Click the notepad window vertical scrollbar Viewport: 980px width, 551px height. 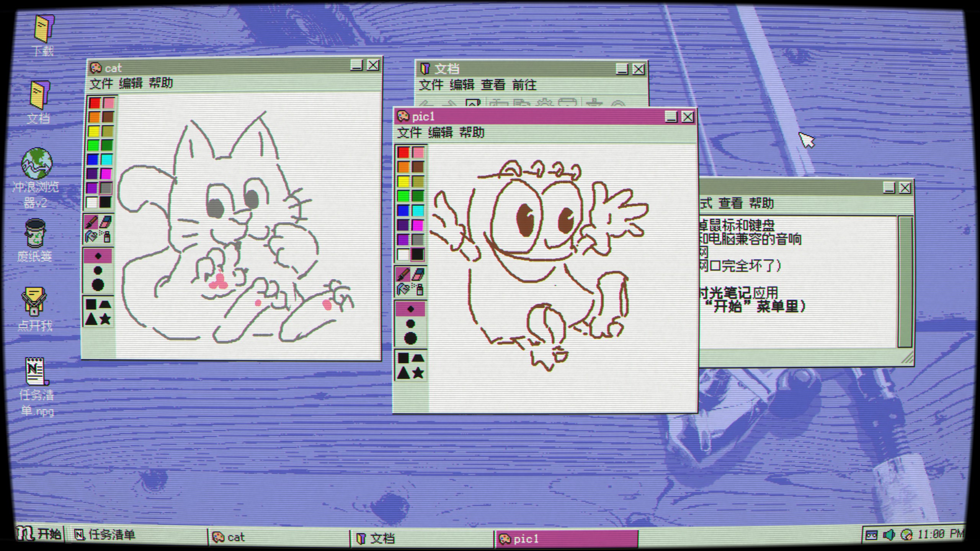905,282
